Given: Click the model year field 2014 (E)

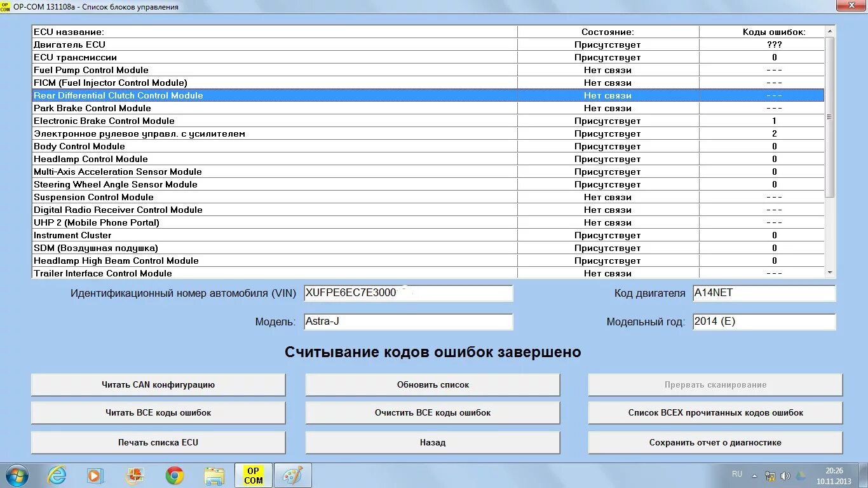Looking at the screenshot, I should click(x=764, y=322).
